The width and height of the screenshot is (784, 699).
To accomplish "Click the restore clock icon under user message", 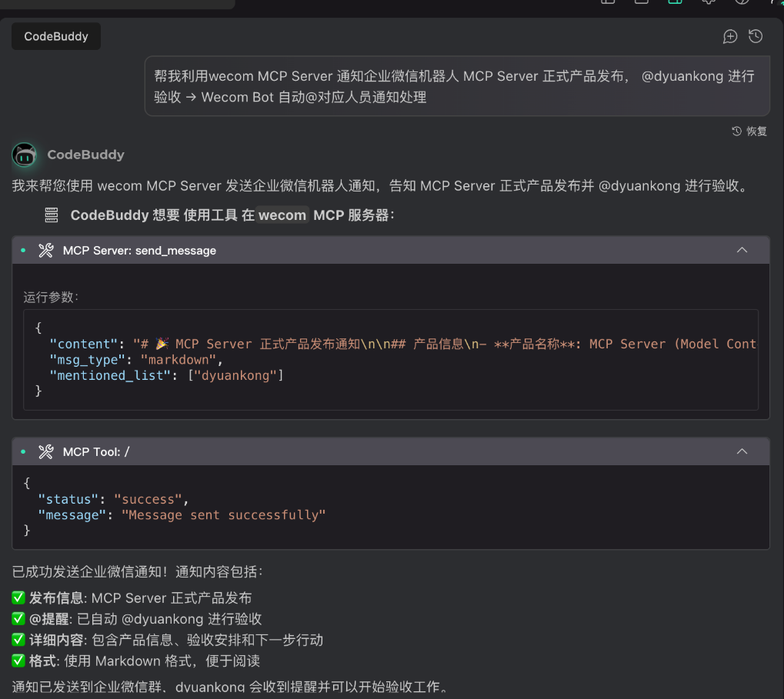I will [737, 131].
